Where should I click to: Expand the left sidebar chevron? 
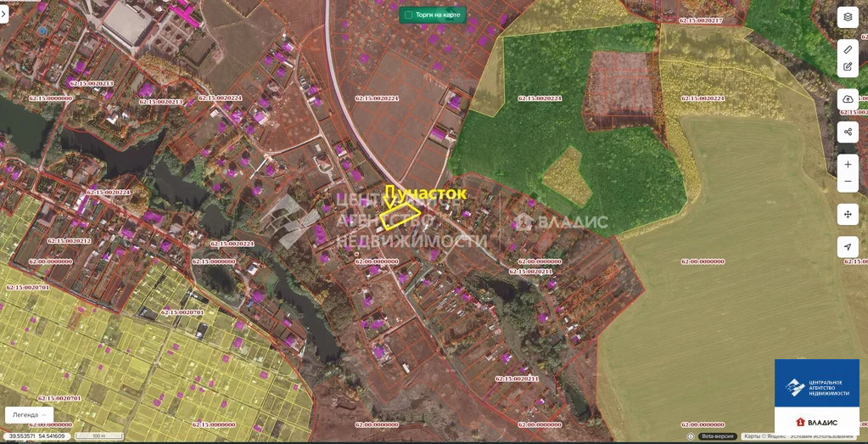point(4,14)
